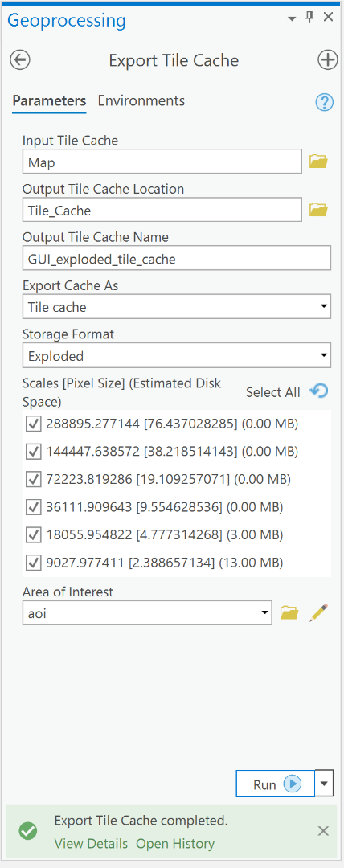Image resolution: width=344 pixels, height=868 pixels.
Task: Select the Parameters tab
Action: coord(49,100)
